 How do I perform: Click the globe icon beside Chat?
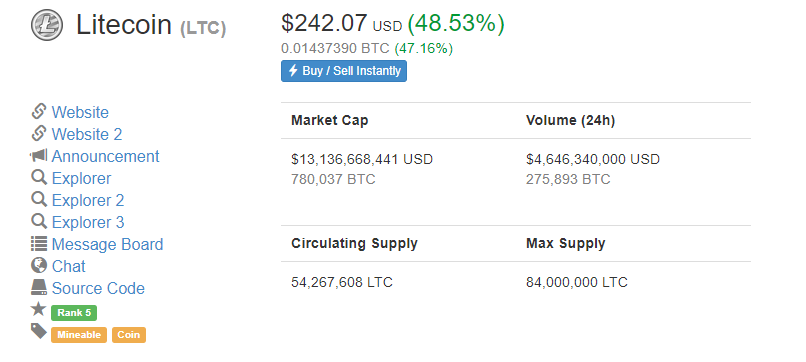point(39,265)
